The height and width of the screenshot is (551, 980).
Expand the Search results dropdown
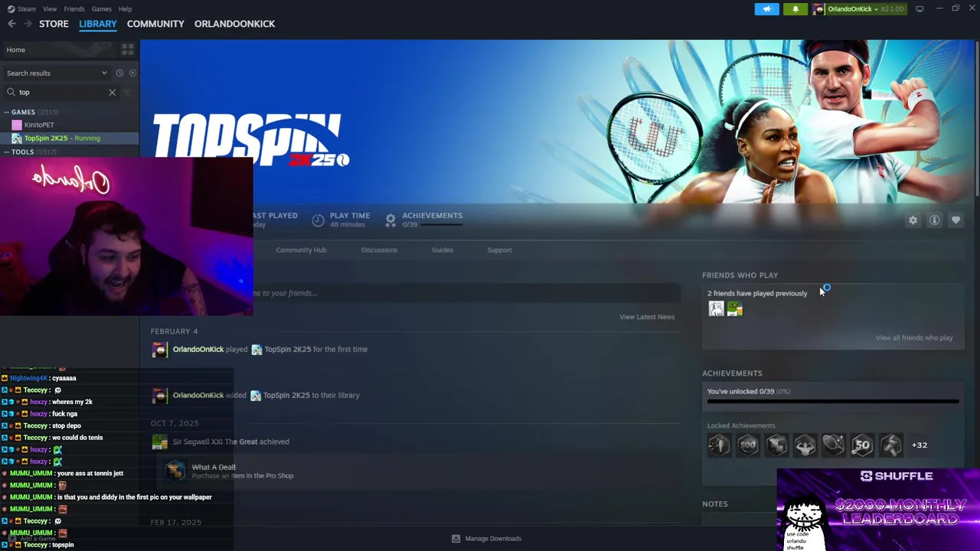pyautogui.click(x=57, y=73)
